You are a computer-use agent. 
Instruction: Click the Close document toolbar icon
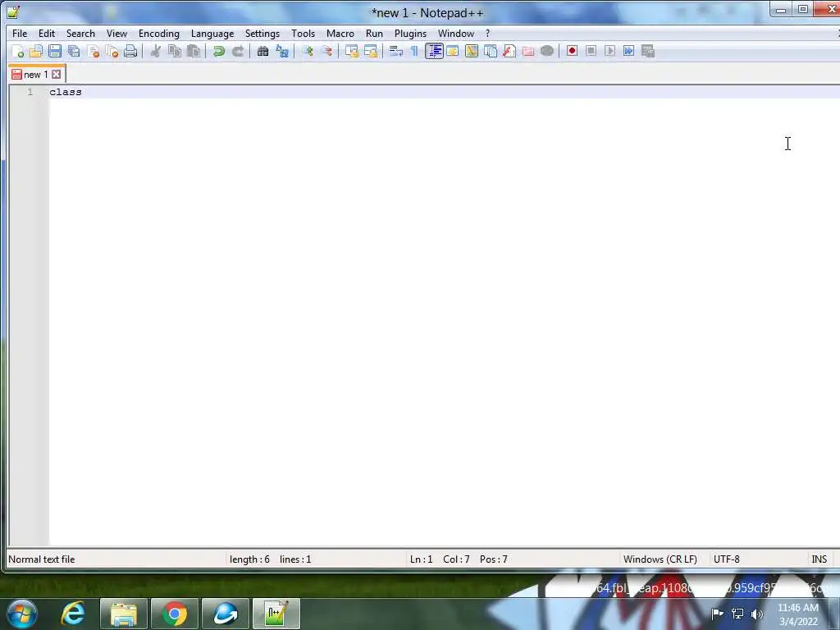coord(94,52)
